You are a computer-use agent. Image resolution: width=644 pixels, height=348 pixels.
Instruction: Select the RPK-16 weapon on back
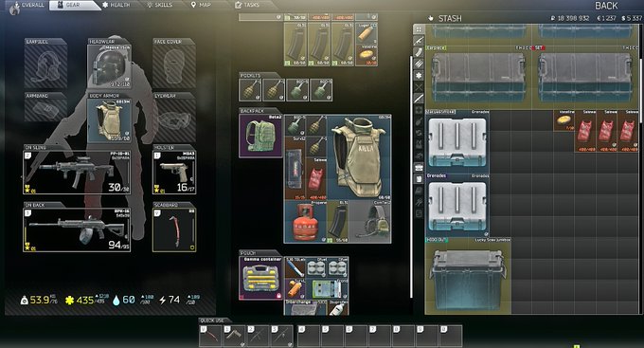[x=77, y=229]
